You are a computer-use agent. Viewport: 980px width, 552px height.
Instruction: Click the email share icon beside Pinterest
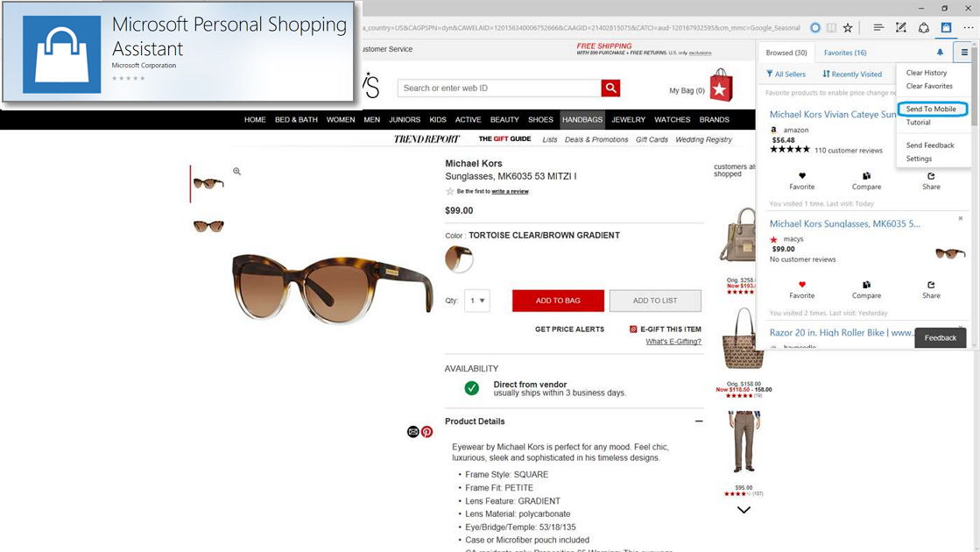[x=412, y=432]
